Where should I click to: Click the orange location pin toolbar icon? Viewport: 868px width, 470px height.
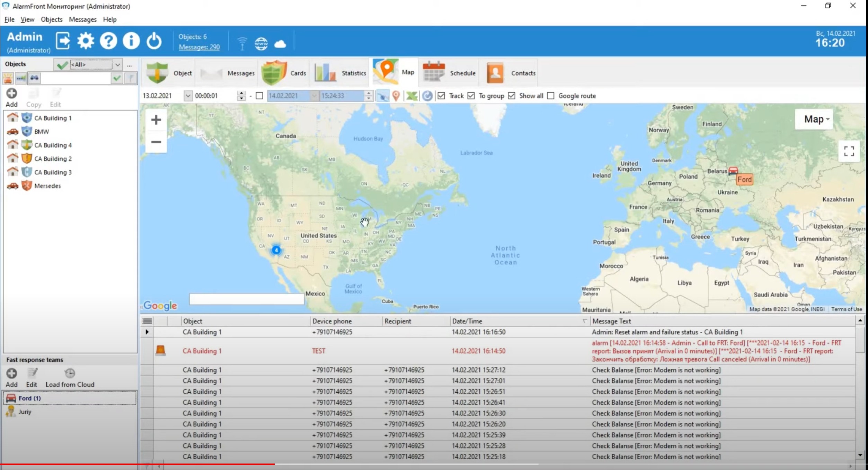pos(396,96)
